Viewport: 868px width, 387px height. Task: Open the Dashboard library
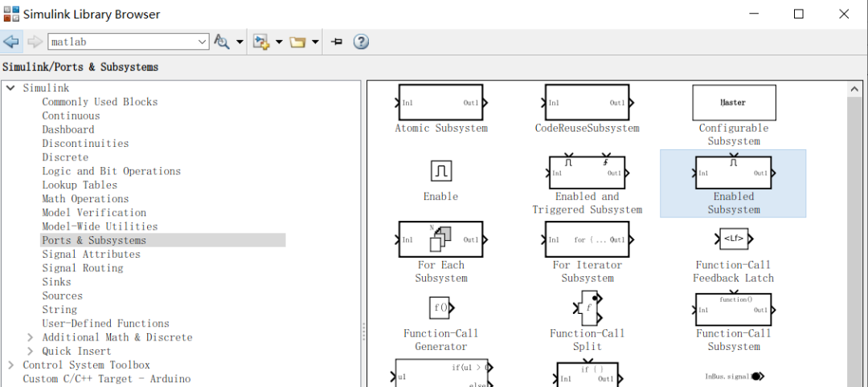pyautogui.click(x=68, y=129)
